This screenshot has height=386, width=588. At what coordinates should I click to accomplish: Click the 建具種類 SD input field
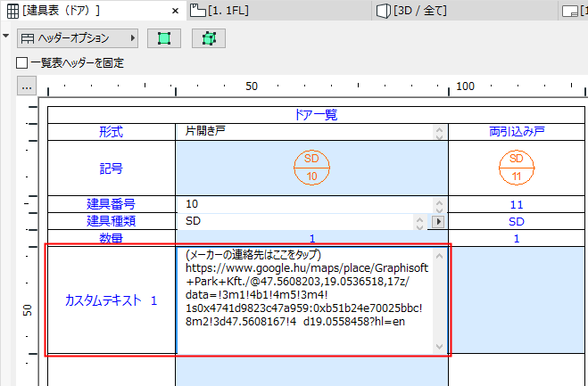294,221
